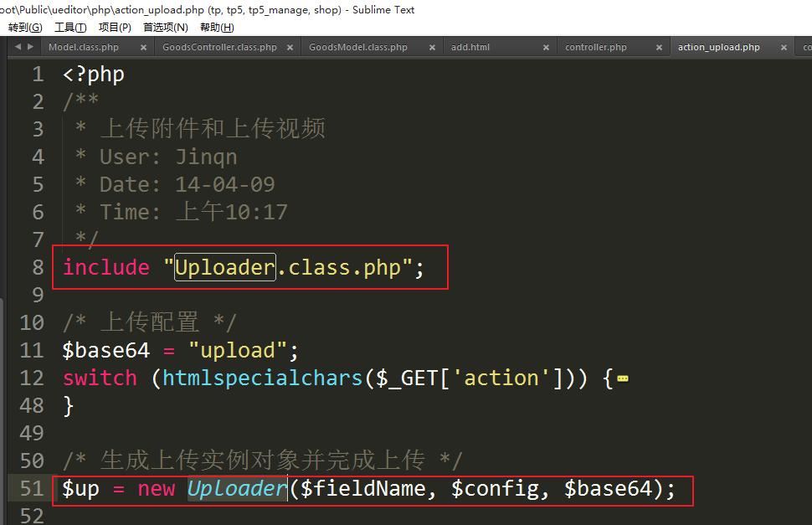Screen dimensions: 812x525
Task: Open the 转到(G) Goto menu
Action: tap(25, 28)
